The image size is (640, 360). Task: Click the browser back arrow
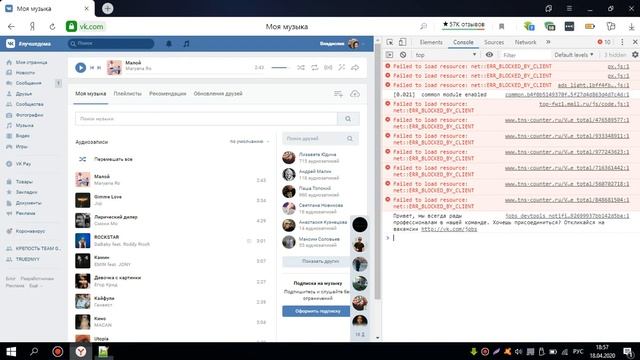tap(11, 27)
